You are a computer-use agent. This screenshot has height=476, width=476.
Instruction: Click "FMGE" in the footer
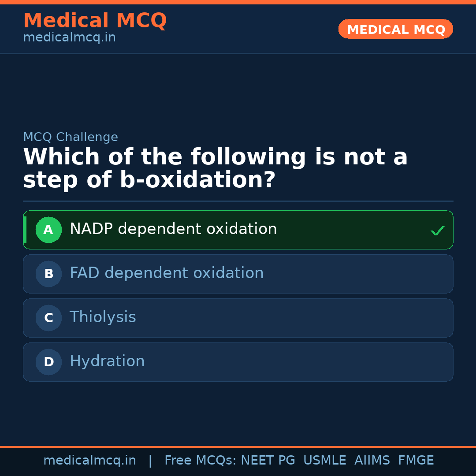click(x=416, y=461)
